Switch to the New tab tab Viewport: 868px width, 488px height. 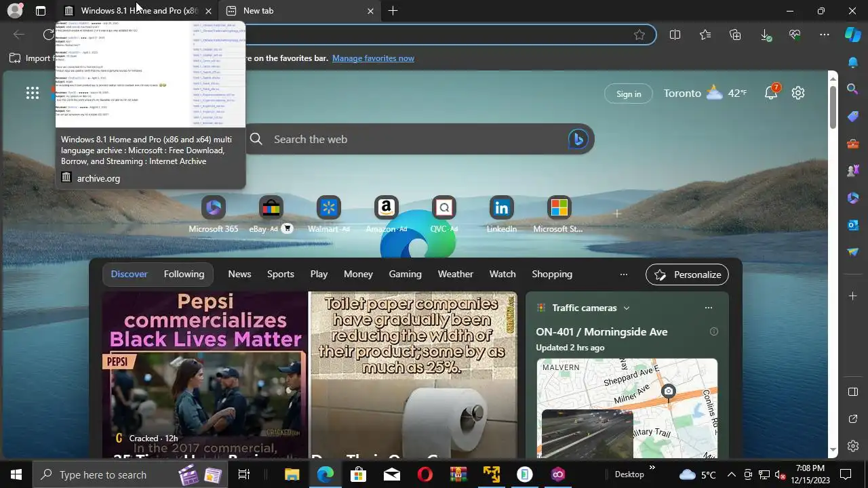click(x=301, y=11)
